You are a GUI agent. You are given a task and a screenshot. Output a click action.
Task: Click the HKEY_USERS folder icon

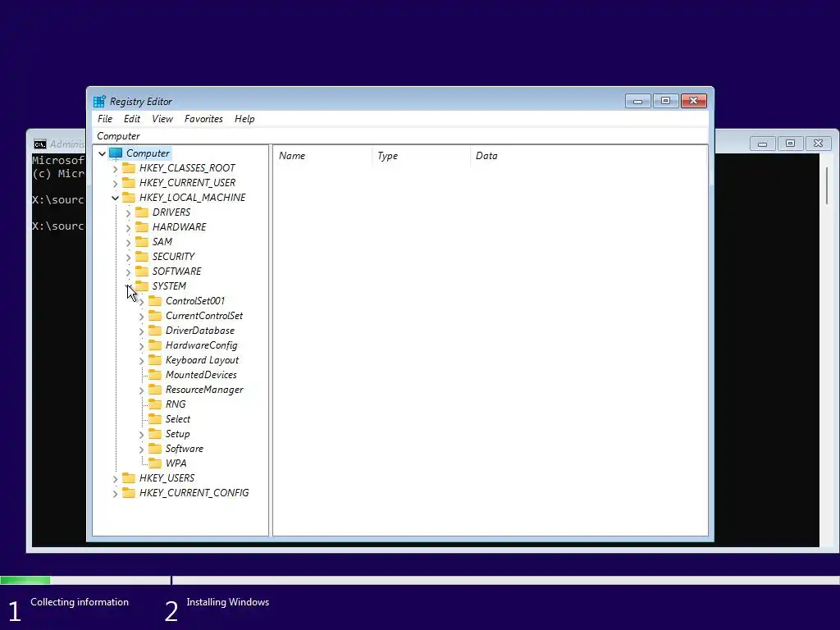(129, 478)
